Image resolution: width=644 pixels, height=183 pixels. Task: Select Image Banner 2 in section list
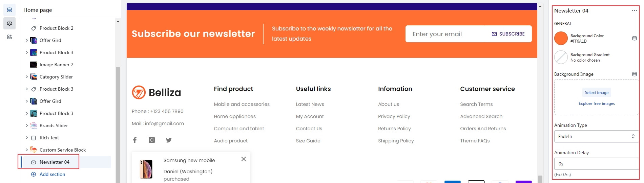pos(56,65)
